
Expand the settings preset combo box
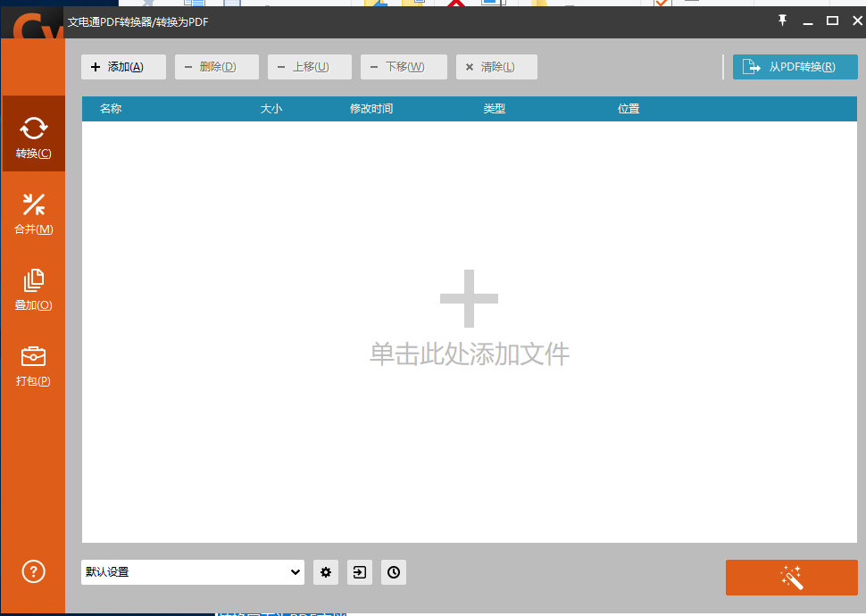[x=192, y=572]
